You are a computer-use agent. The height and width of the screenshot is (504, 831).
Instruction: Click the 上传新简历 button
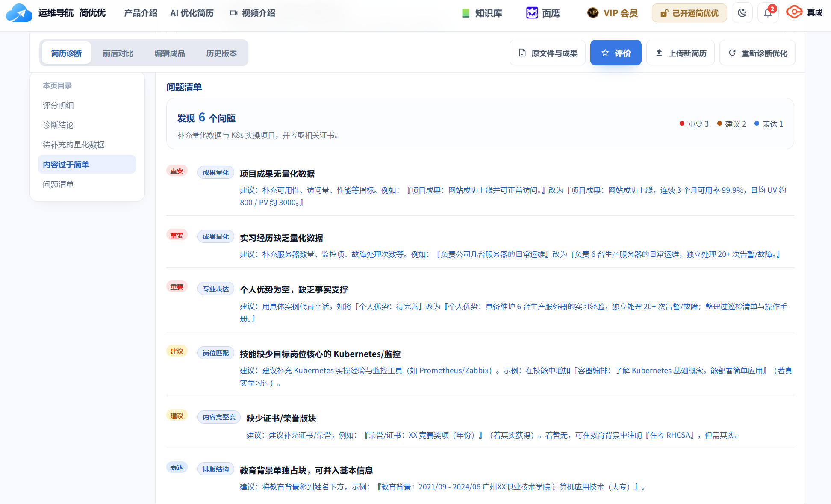pyautogui.click(x=680, y=53)
